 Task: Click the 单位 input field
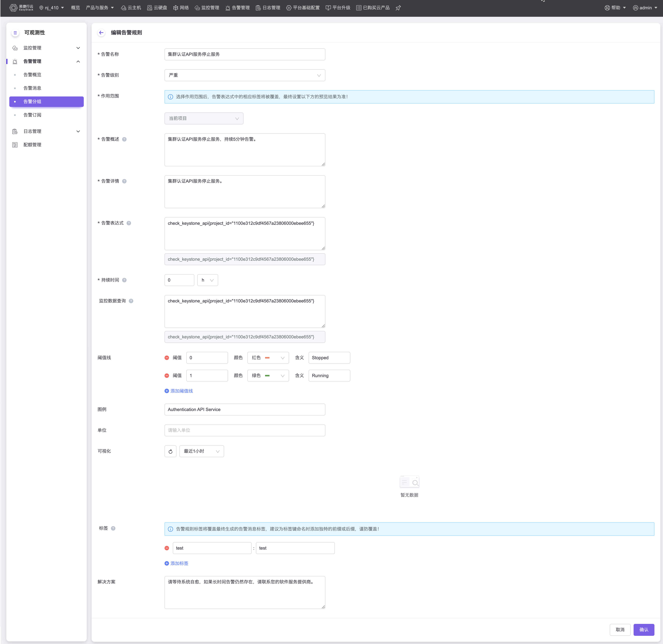pyautogui.click(x=245, y=430)
